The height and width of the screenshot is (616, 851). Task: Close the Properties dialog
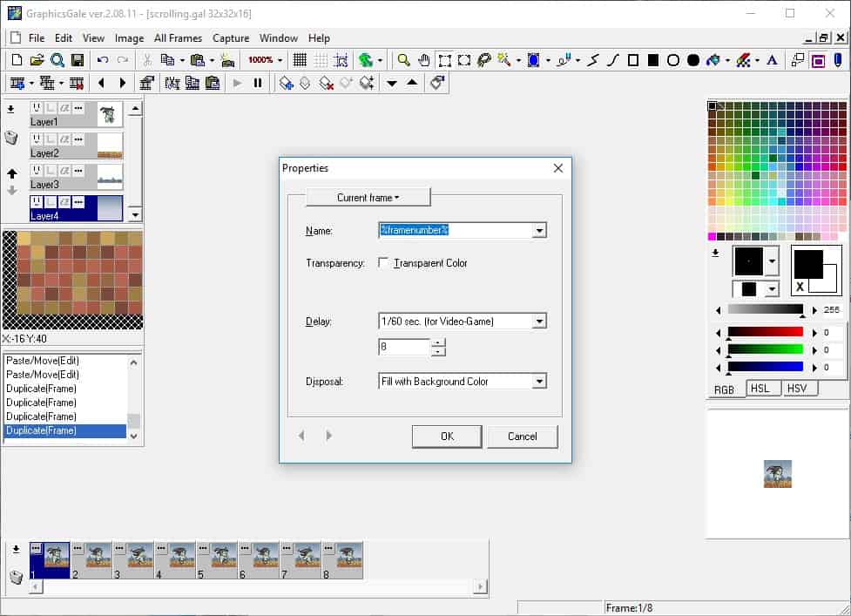[558, 168]
